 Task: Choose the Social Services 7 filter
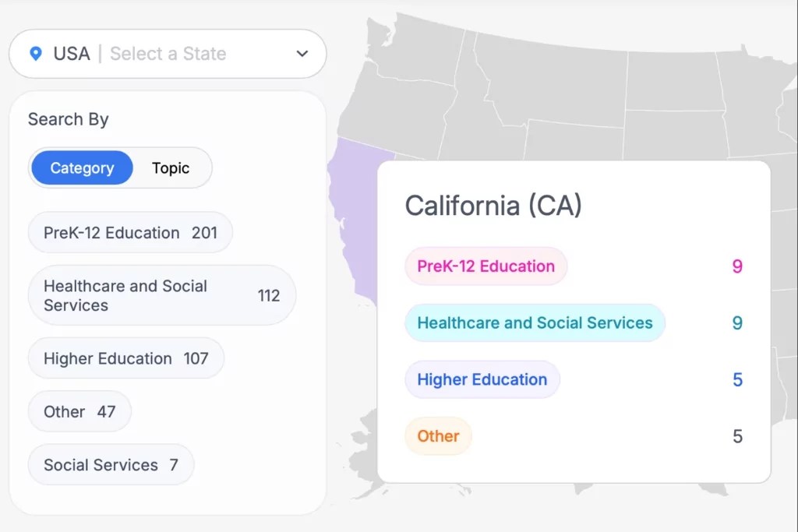pos(111,465)
